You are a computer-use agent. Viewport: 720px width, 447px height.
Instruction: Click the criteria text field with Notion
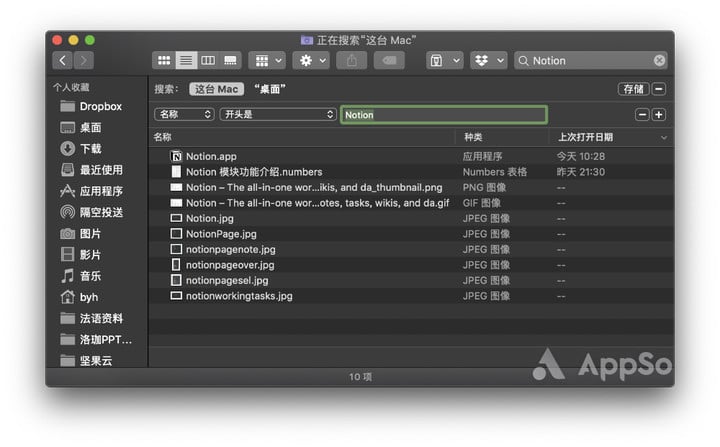click(x=444, y=115)
